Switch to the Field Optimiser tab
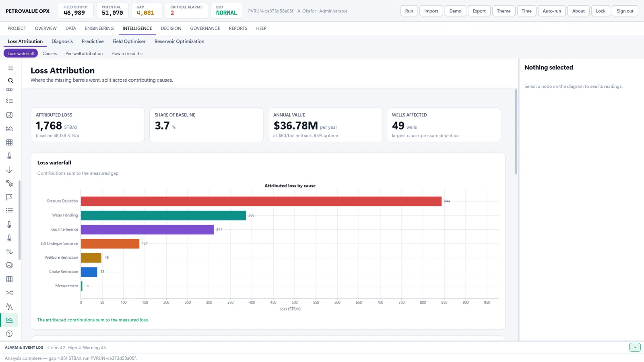This screenshot has height=362, width=644. point(129,41)
